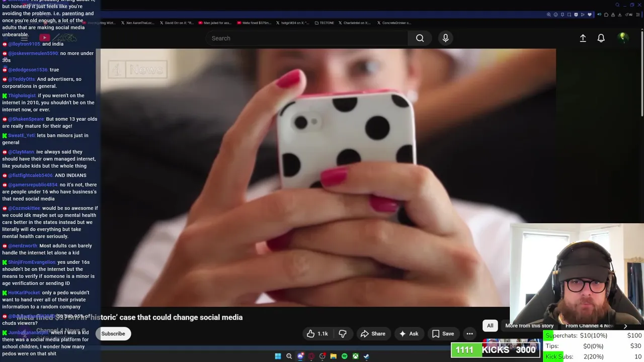
Task: Open more actions three-dot menu
Action: pyautogui.click(x=469, y=334)
